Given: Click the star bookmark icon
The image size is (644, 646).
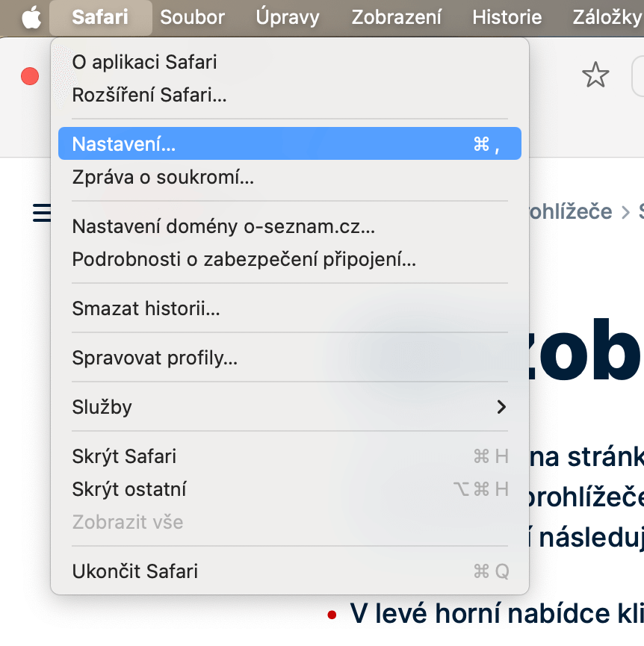Looking at the screenshot, I should (x=595, y=75).
